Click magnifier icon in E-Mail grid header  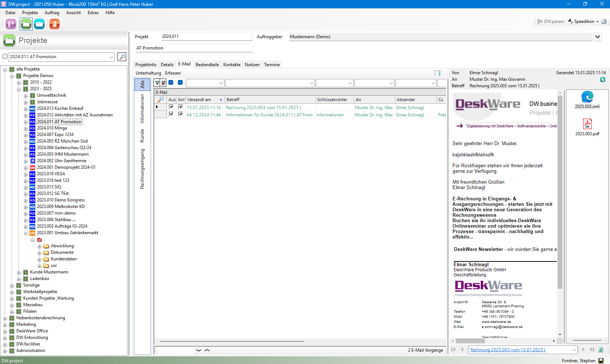[x=160, y=99]
